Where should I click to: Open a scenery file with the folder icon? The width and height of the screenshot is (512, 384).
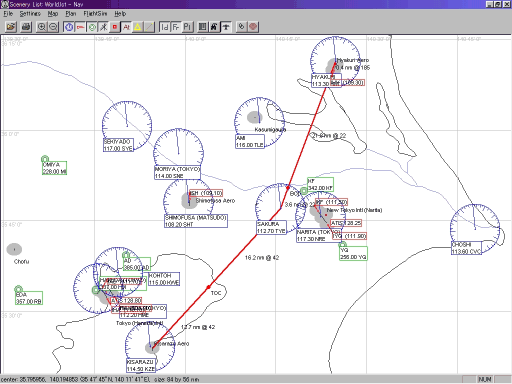pos(11,27)
